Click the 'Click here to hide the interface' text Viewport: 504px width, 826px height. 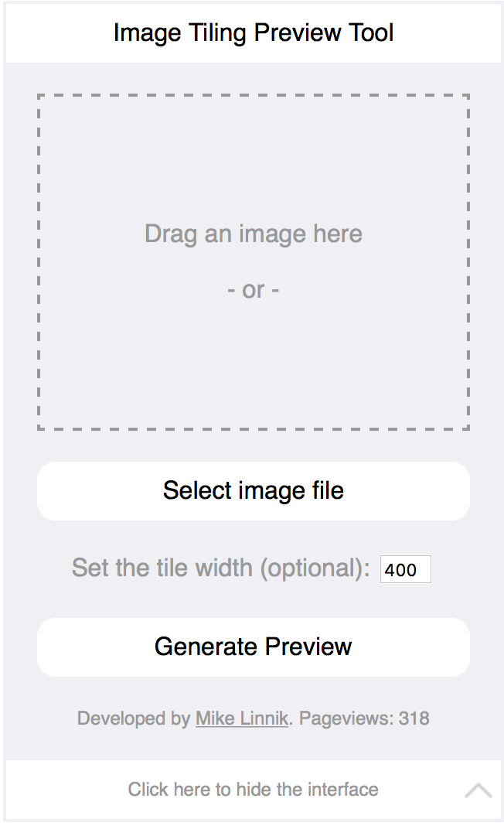253,790
